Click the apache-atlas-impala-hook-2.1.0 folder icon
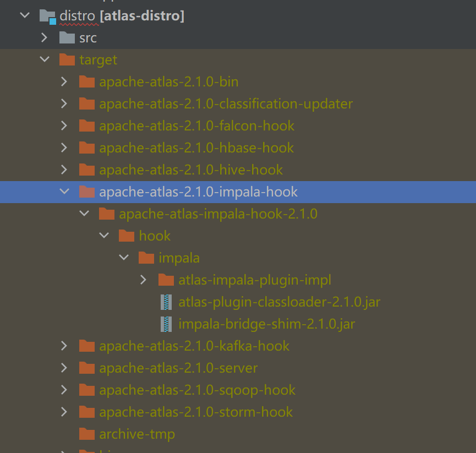The image size is (476, 453). pos(107,214)
